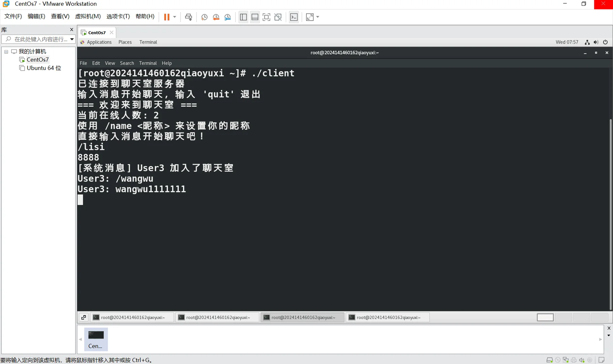Close the root terminal window

coord(607,53)
